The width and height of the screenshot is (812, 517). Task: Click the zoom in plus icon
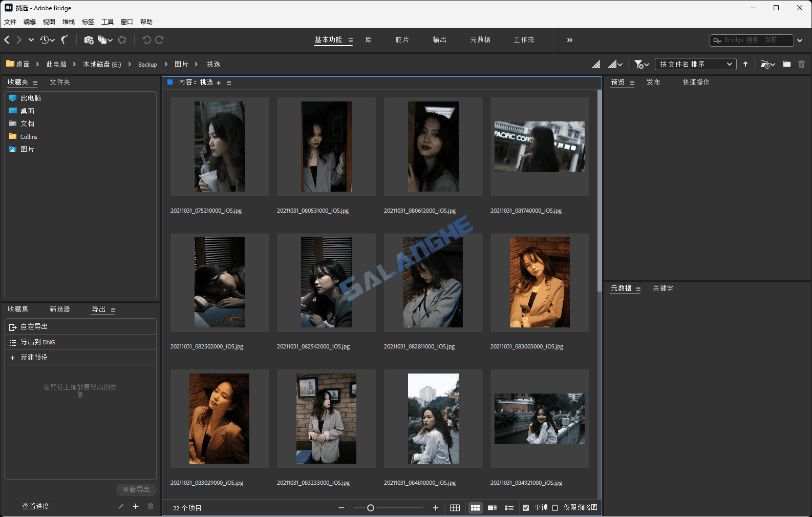coord(436,508)
